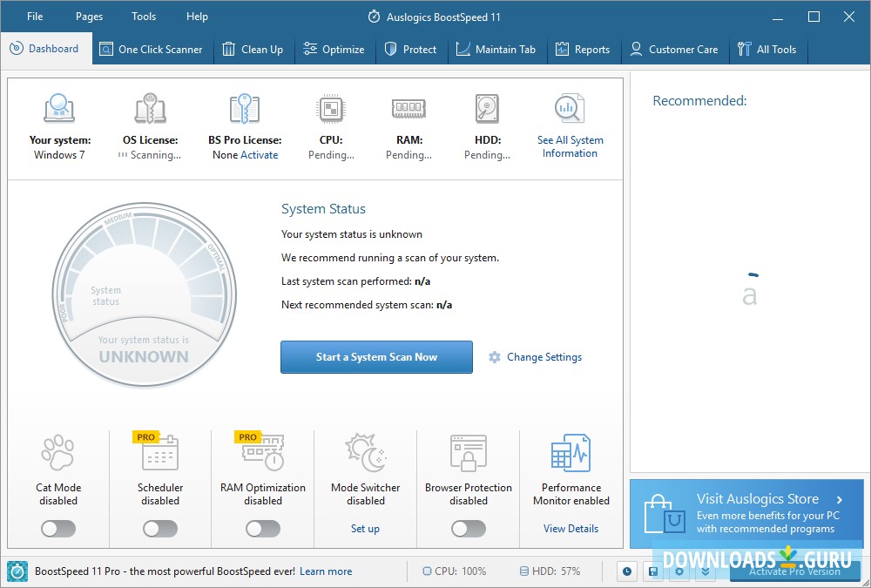871x588 pixels.
Task: Click the All Tools wrench icon
Action: [744, 49]
